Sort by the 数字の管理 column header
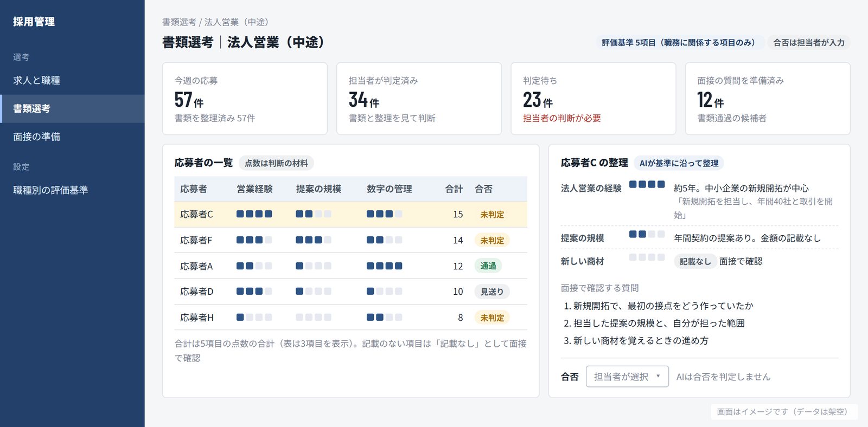868x427 pixels. [389, 189]
